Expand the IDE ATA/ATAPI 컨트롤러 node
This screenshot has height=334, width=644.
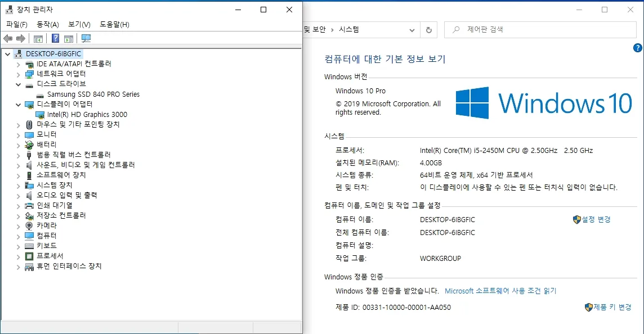pyautogui.click(x=18, y=65)
